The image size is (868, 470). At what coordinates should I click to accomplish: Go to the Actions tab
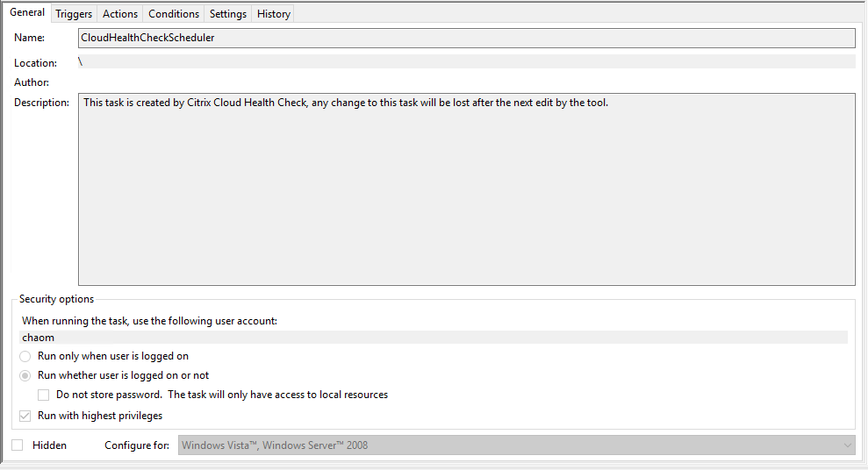click(x=120, y=14)
